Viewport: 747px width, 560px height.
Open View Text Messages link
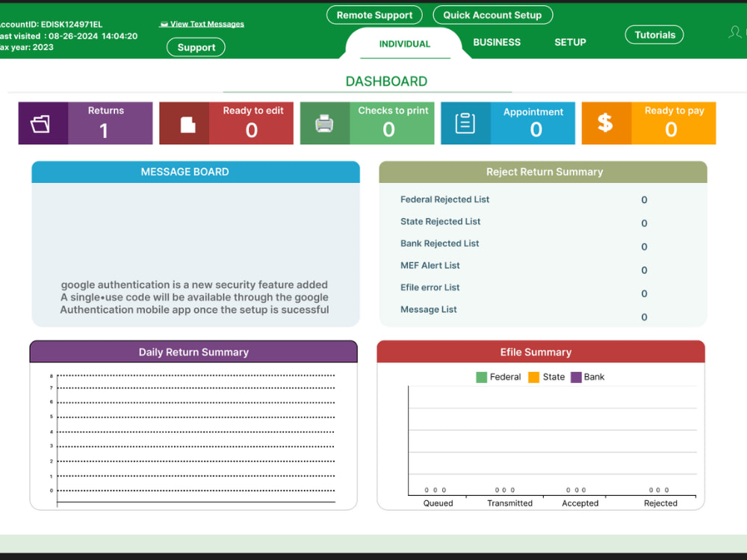click(x=207, y=24)
